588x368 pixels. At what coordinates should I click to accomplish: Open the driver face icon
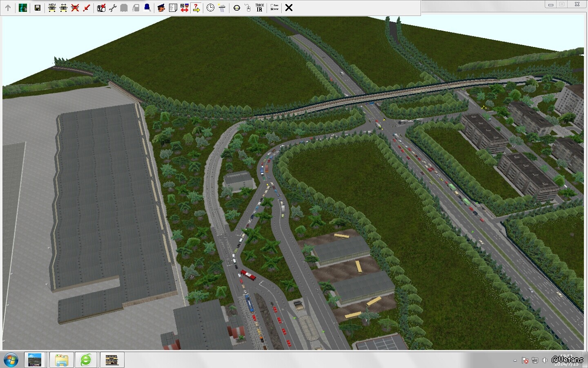[161, 8]
